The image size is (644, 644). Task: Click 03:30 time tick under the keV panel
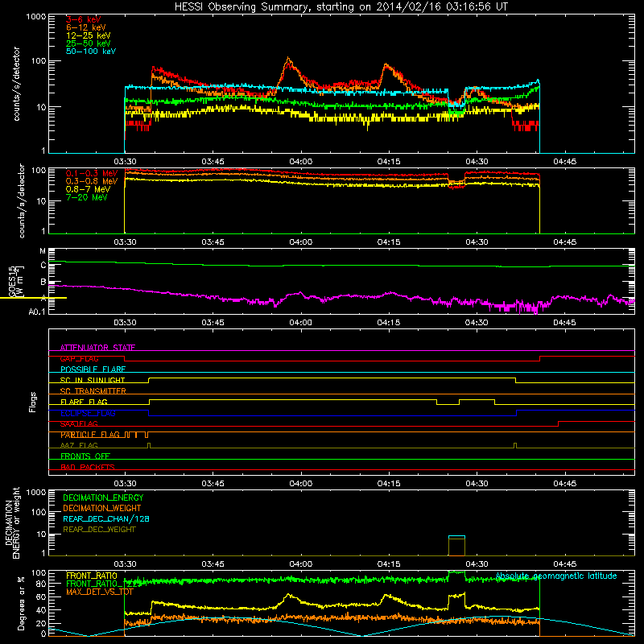(125, 162)
